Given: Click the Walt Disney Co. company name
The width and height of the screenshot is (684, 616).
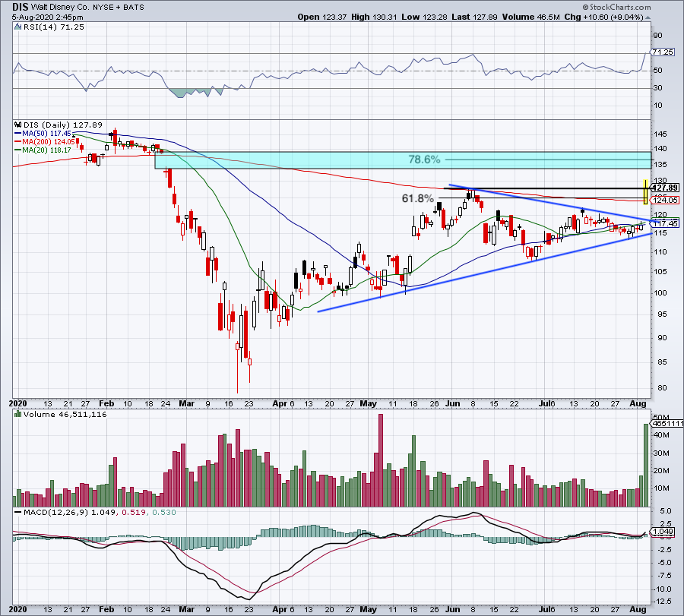Looking at the screenshot, I should 60,8.
